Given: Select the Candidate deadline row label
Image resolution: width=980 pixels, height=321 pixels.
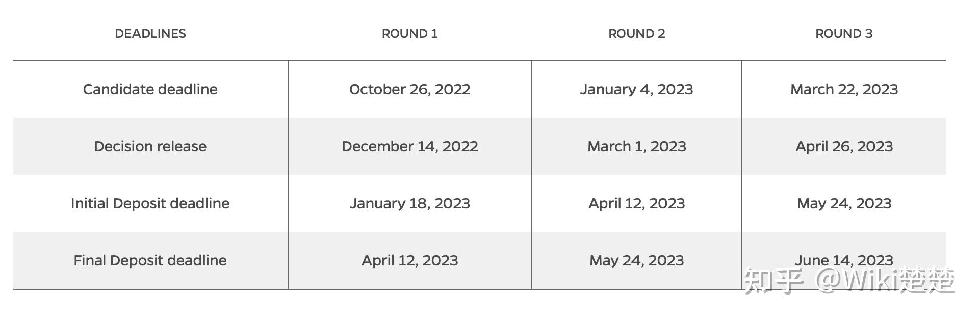Looking at the screenshot, I should [150, 89].
